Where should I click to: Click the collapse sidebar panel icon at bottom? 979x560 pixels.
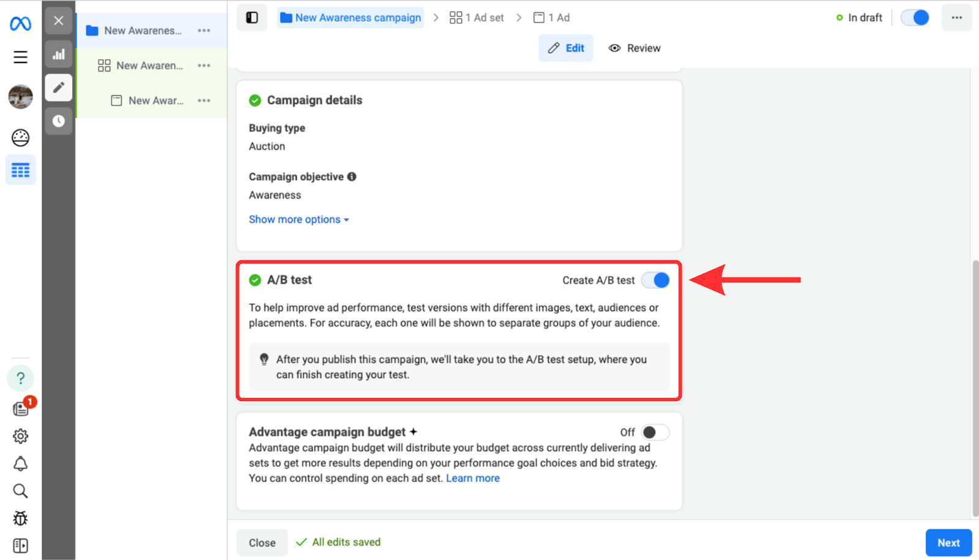coord(20,545)
